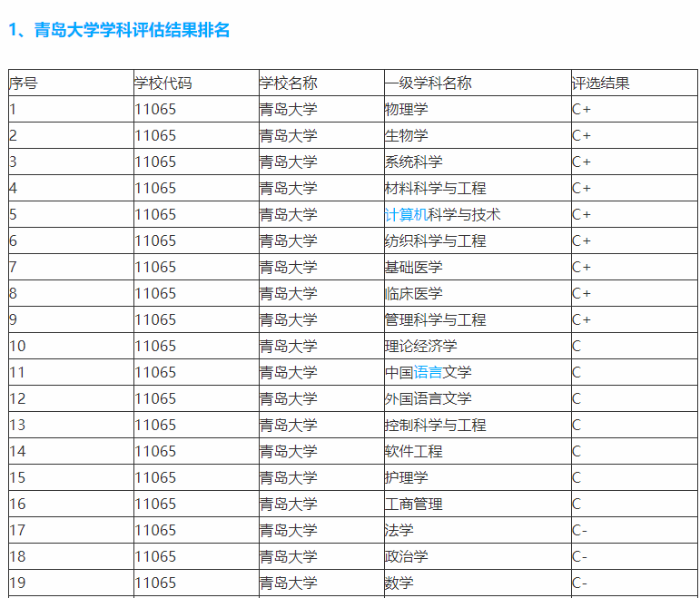Click 青岛大学 in the 护理学 row

point(321,477)
